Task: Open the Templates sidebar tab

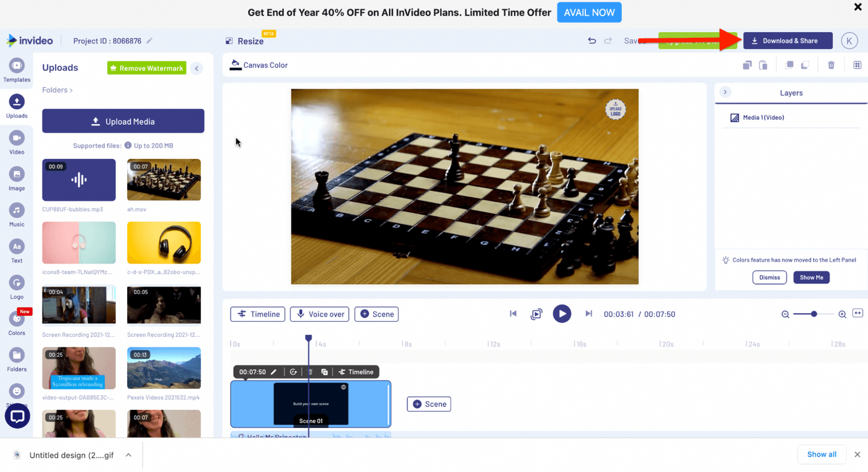Action: [17, 70]
